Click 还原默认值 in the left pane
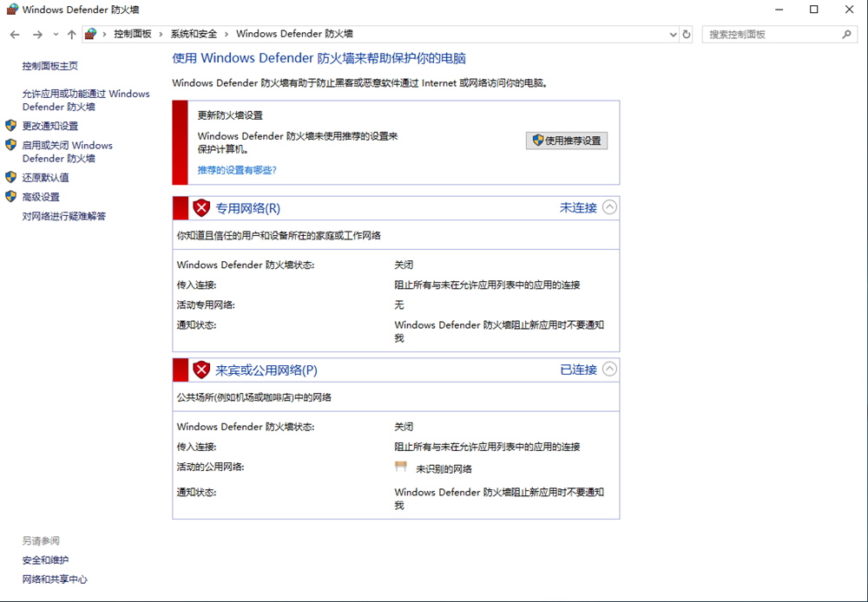868x602 pixels. click(45, 177)
